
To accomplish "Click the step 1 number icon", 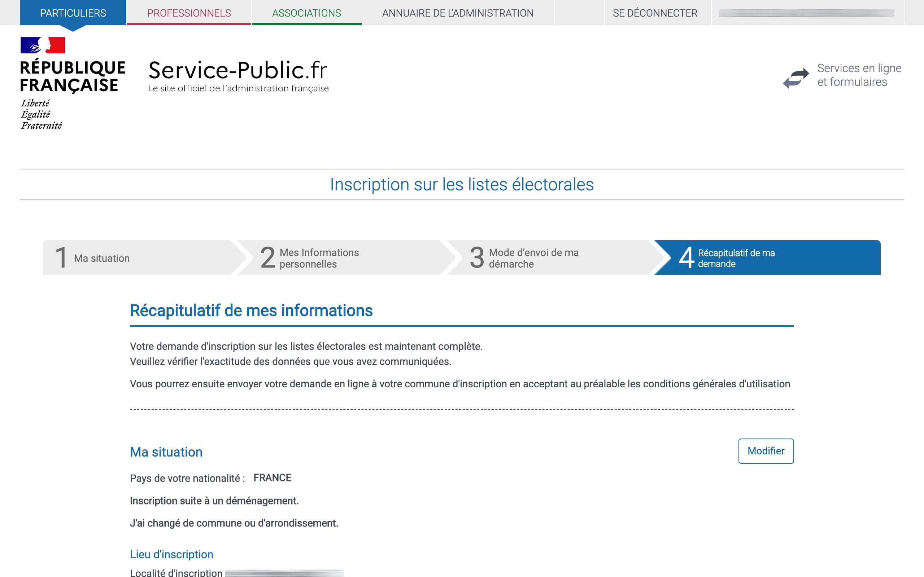I will pyautogui.click(x=61, y=257).
